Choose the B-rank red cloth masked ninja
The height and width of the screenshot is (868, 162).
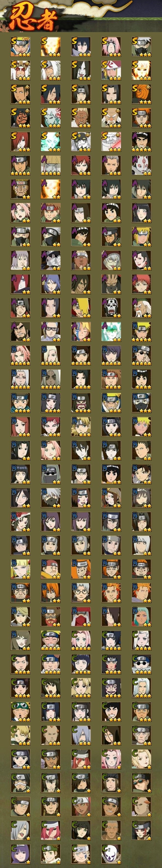click(x=81, y=616)
